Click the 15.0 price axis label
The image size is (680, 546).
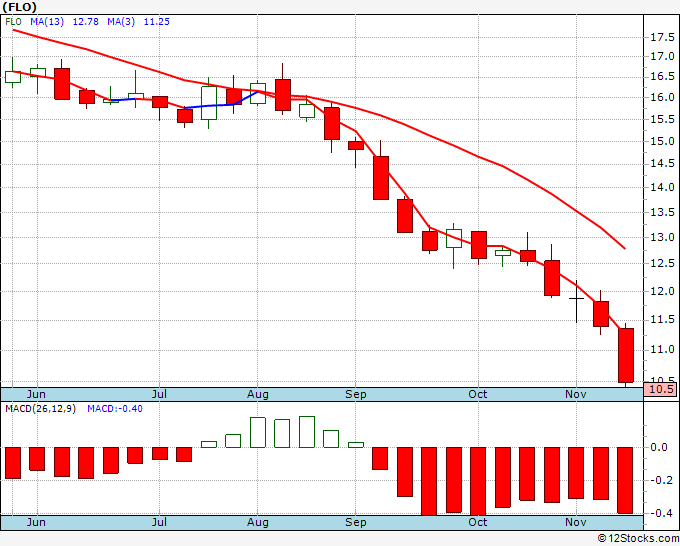click(x=662, y=141)
